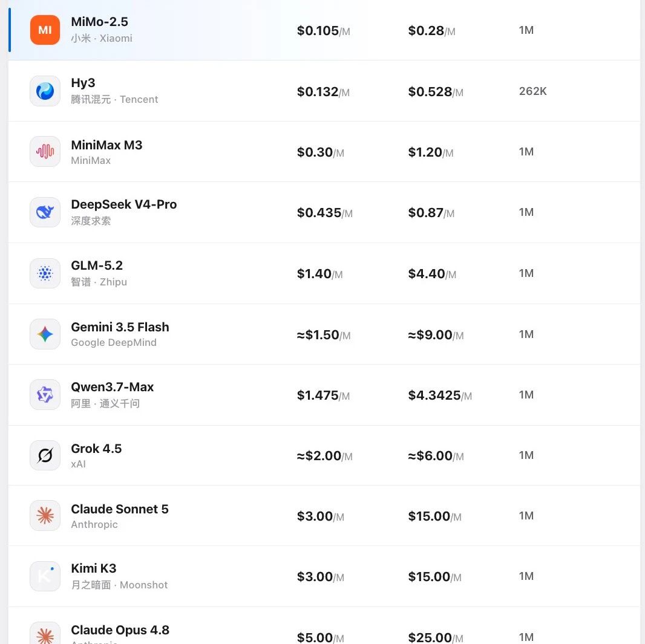645x644 pixels.
Task: Click the GLM-5.2 $1.40 input price
Action: click(x=319, y=274)
